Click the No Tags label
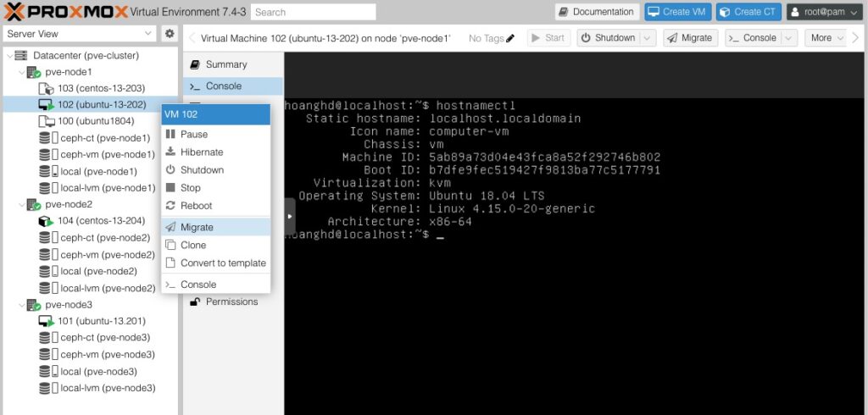 [x=486, y=38]
